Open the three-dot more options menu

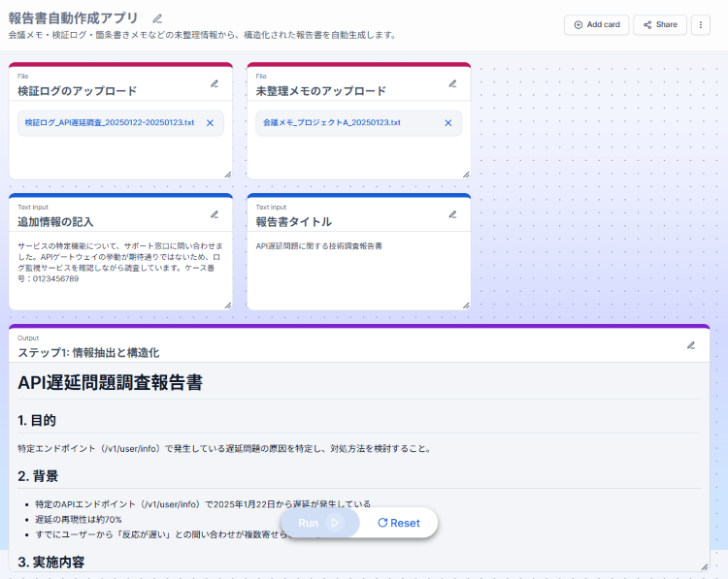700,24
